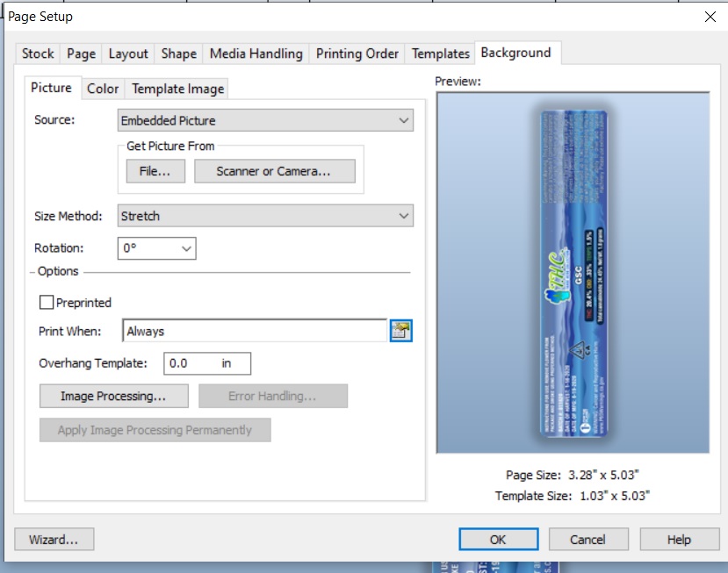Switch to the Stock tab
The height and width of the screenshot is (573, 728).
point(38,54)
